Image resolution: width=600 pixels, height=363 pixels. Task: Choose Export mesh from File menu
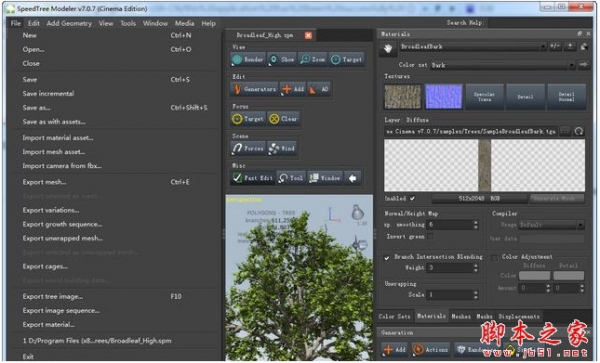click(x=44, y=182)
